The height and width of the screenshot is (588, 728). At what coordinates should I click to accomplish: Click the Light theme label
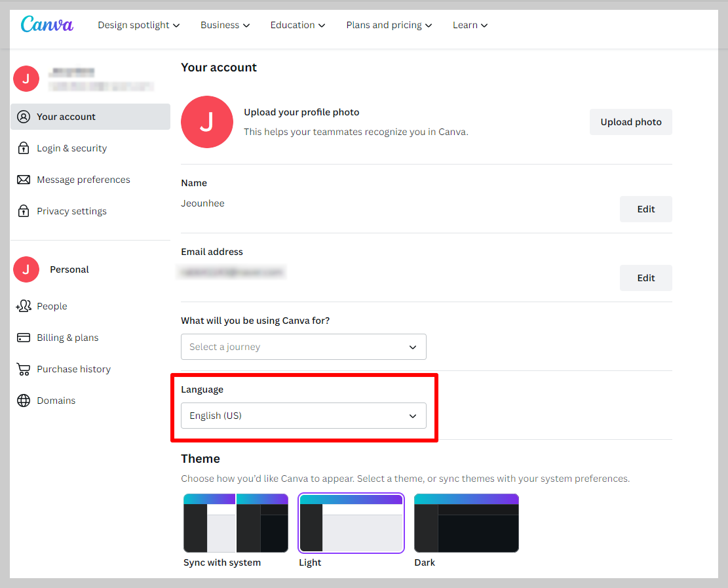310,562
